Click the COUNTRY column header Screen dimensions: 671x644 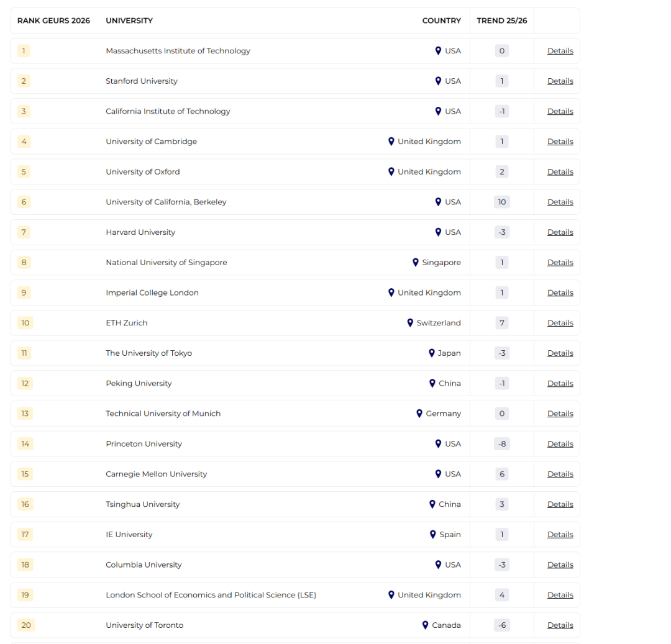click(441, 20)
